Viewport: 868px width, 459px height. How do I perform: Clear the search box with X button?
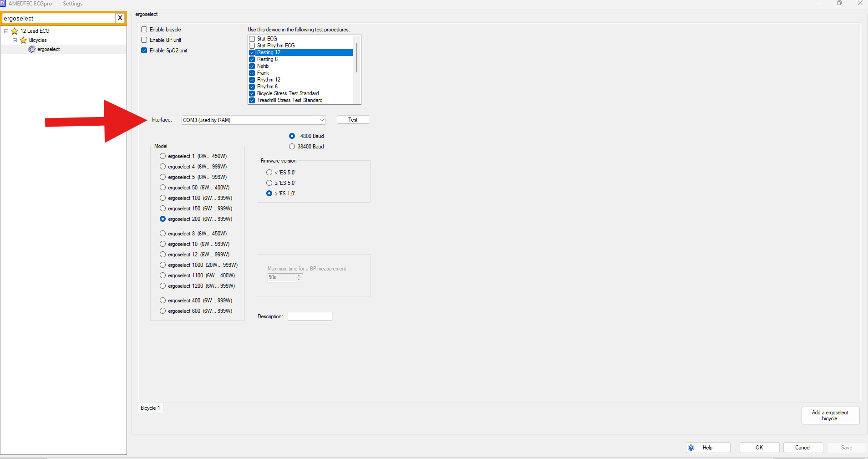120,18
